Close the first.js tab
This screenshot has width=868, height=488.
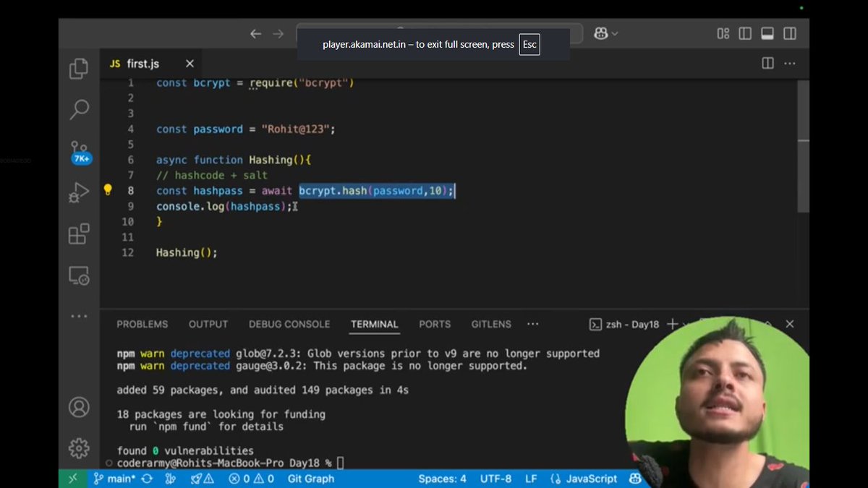coord(190,64)
